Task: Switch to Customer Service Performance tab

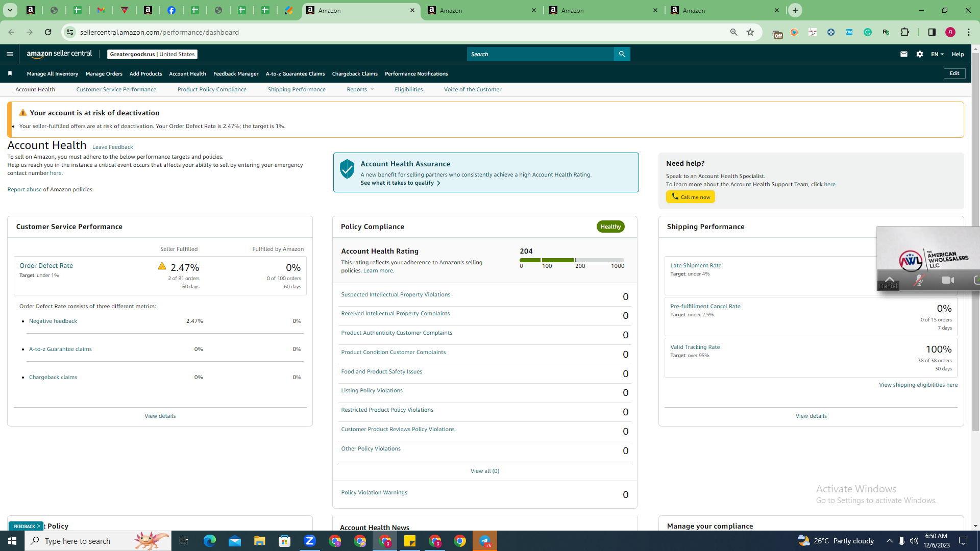Action: [x=116, y=89]
